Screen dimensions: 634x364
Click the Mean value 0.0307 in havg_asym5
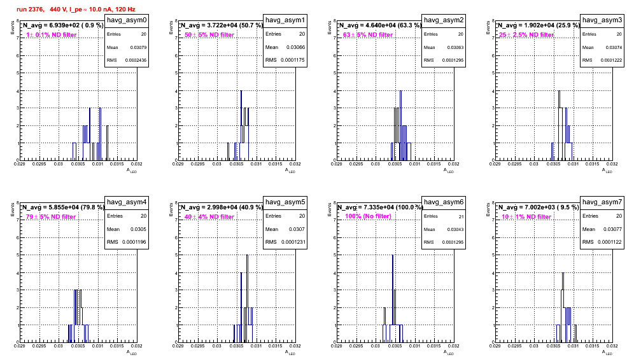(297, 229)
